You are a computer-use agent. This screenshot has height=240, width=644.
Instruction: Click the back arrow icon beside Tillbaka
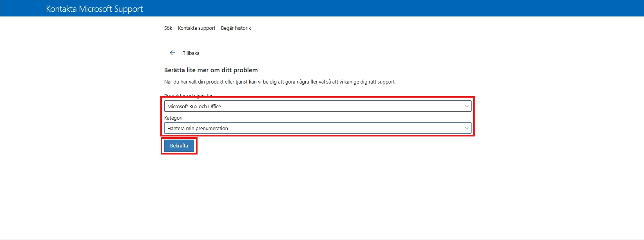pos(172,53)
